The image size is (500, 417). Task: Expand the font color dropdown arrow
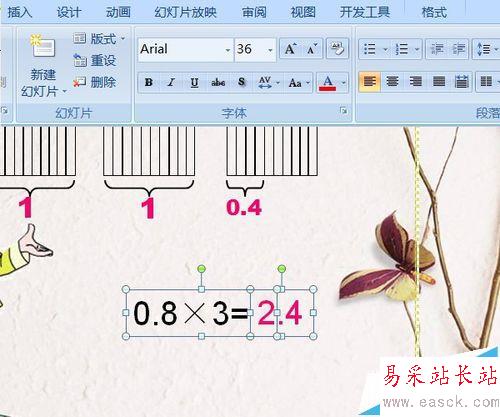pyautogui.click(x=343, y=83)
